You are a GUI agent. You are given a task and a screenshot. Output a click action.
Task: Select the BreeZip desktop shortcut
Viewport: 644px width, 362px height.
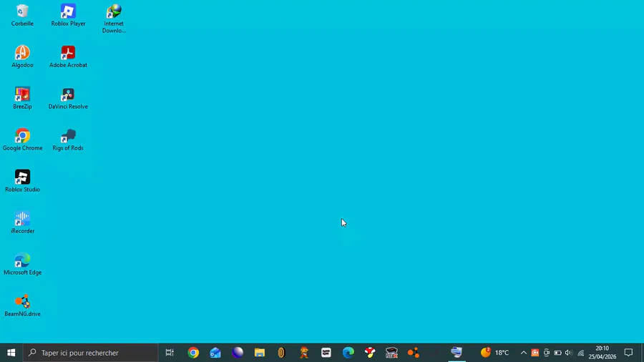22,99
